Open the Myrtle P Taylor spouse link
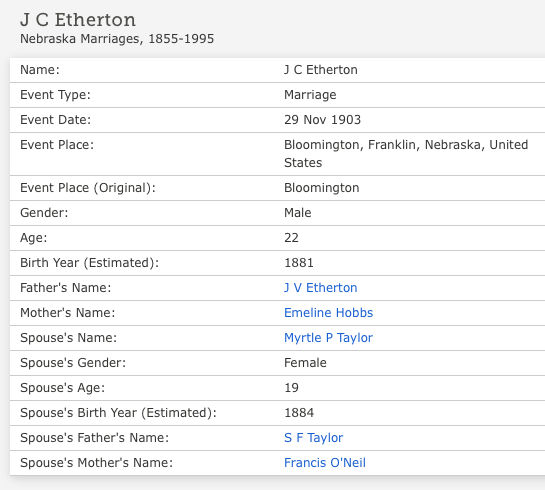 [x=328, y=338]
